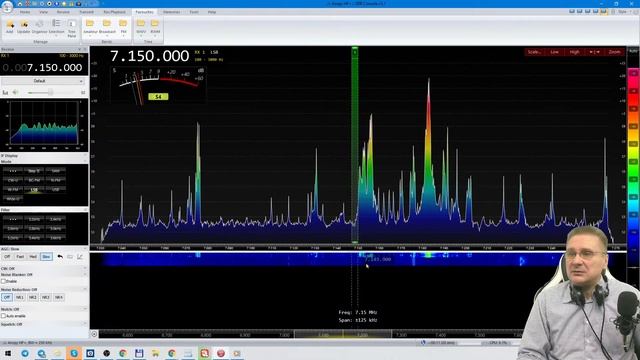Expand the Squelch section
The height and width of the screenshot is (360, 640).
[85, 324]
